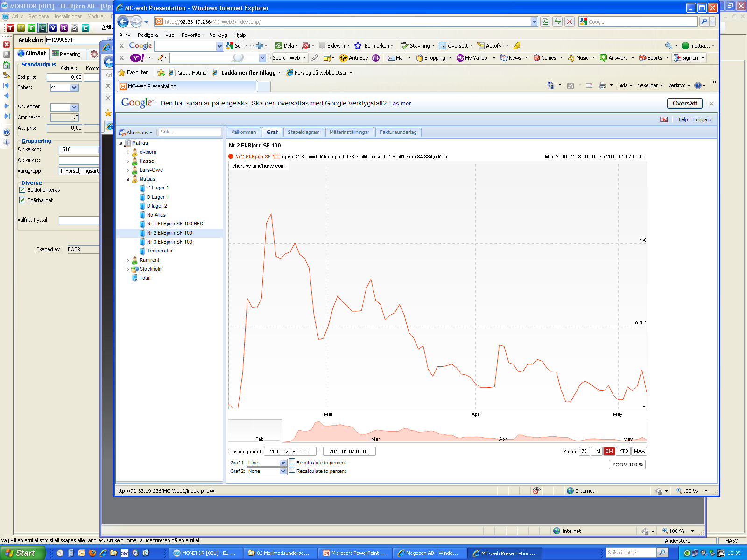
Task: Open the Enhet dropdown in MONITOR window
Action: [x=74, y=88]
